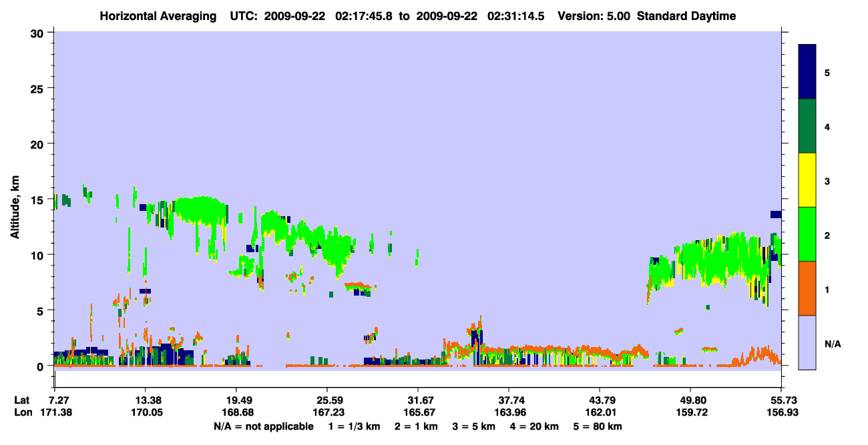Click longitude value 159.72
868x445 pixels.
690,413
